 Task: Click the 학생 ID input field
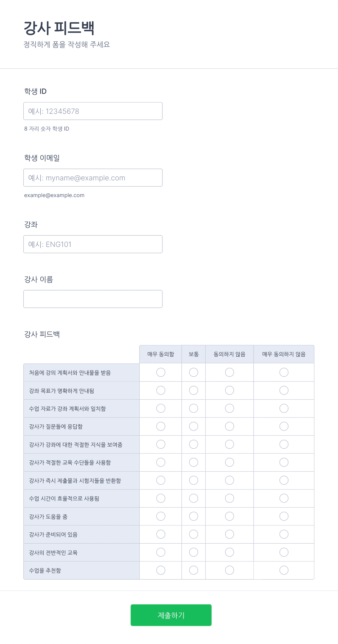pos(93,111)
